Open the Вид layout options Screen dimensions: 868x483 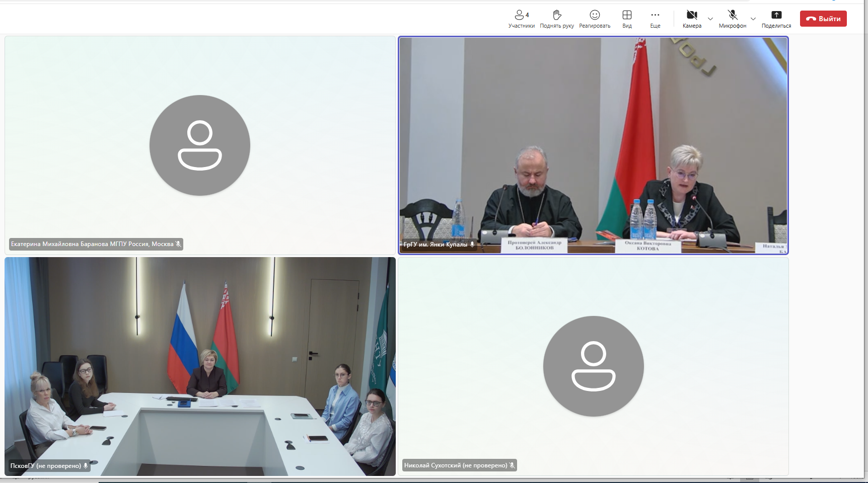click(627, 19)
